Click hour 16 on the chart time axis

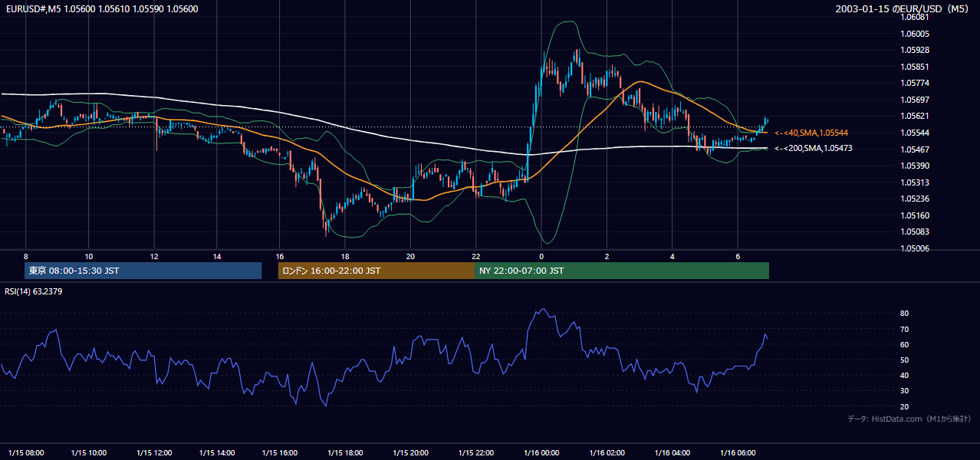(x=279, y=256)
